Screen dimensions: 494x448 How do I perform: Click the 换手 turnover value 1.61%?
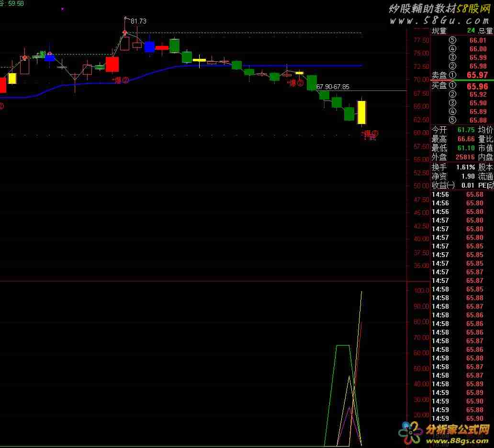(x=465, y=167)
